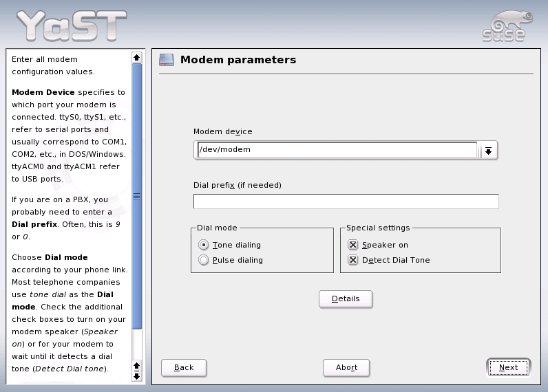Viewport: 548px width, 392px height.
Task: Click the SUSE chameleon logo
Action: (x=507, y=26)
